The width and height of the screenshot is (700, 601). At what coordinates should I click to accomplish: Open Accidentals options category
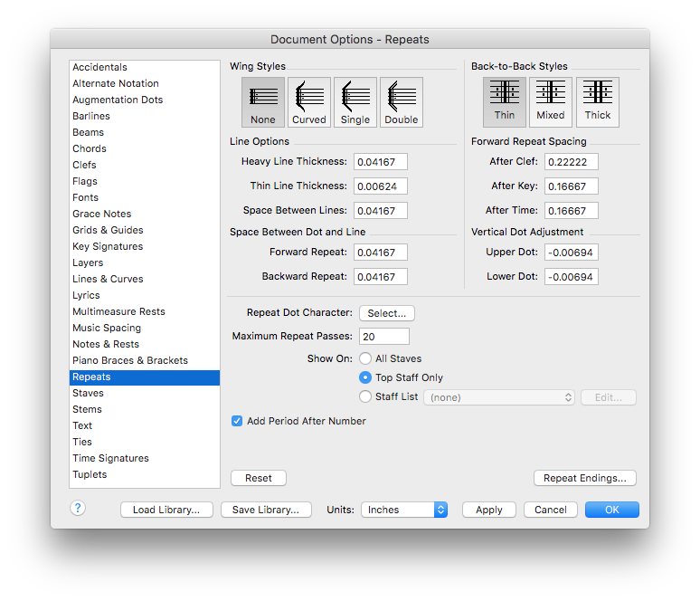click(144, 67)
